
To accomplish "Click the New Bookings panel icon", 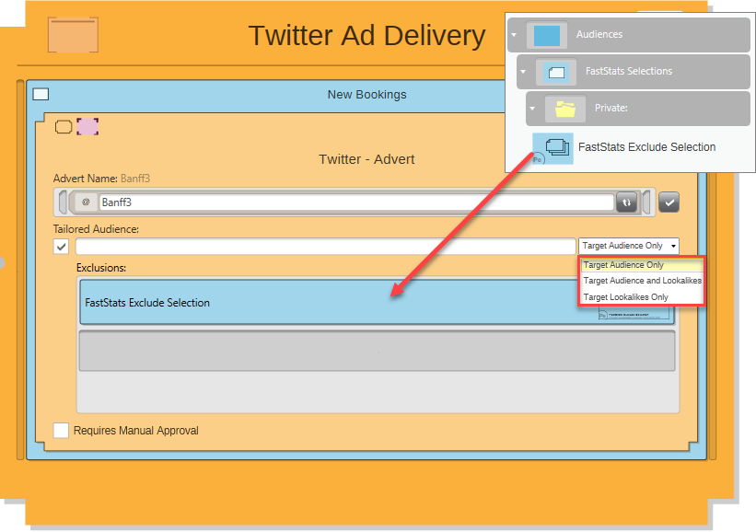I will pos(41,94).
